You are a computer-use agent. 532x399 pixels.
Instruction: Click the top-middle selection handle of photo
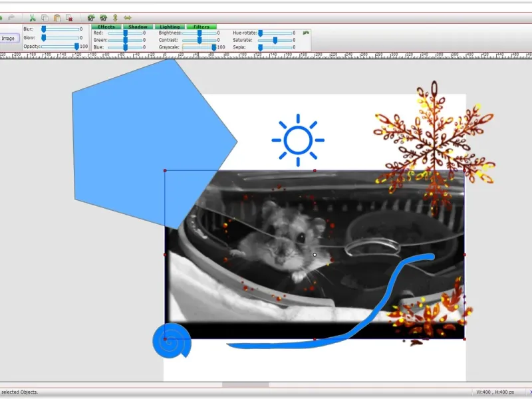[315, 171]
